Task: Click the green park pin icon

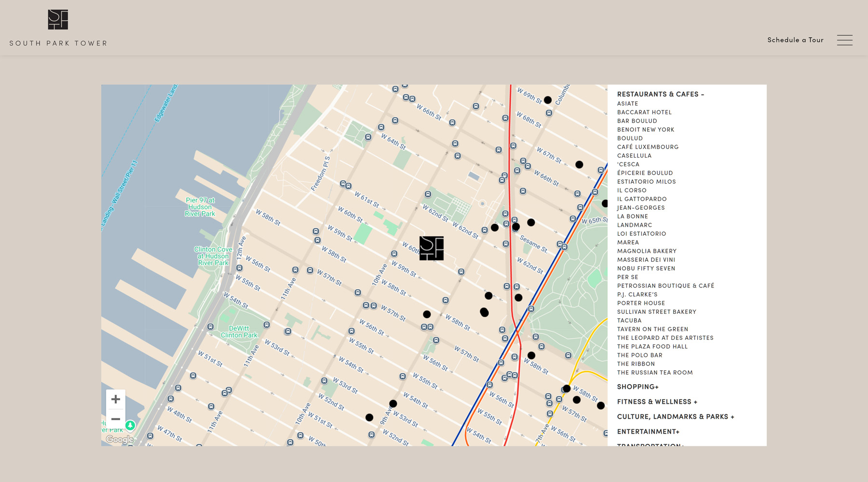Action: 130,425
